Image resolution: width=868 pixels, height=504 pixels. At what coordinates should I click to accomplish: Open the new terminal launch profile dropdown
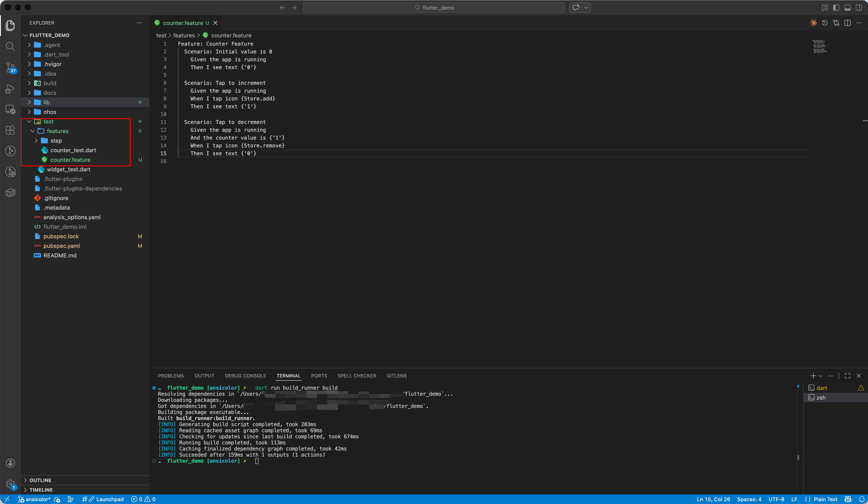(821, 375)
